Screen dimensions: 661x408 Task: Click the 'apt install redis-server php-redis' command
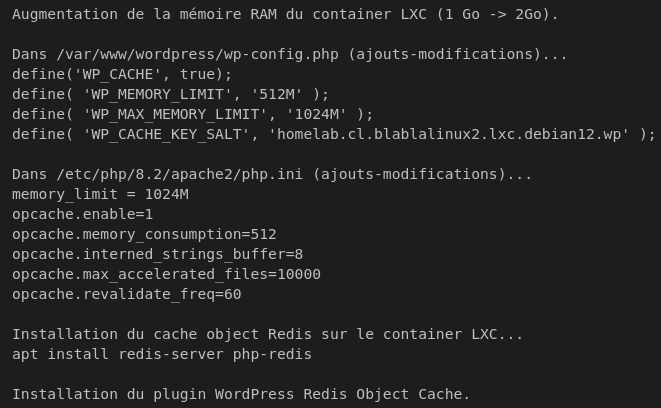pos(162,355)
